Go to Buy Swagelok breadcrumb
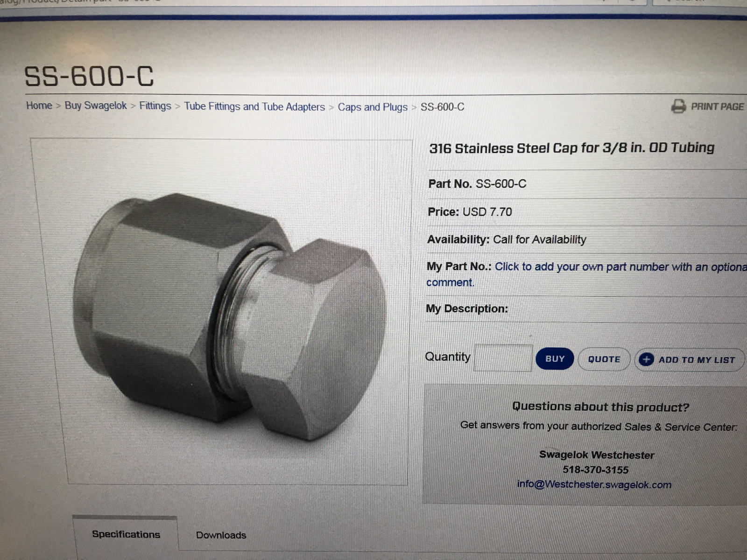Viewport: 747px width, 560px height. tap(96, 105)
